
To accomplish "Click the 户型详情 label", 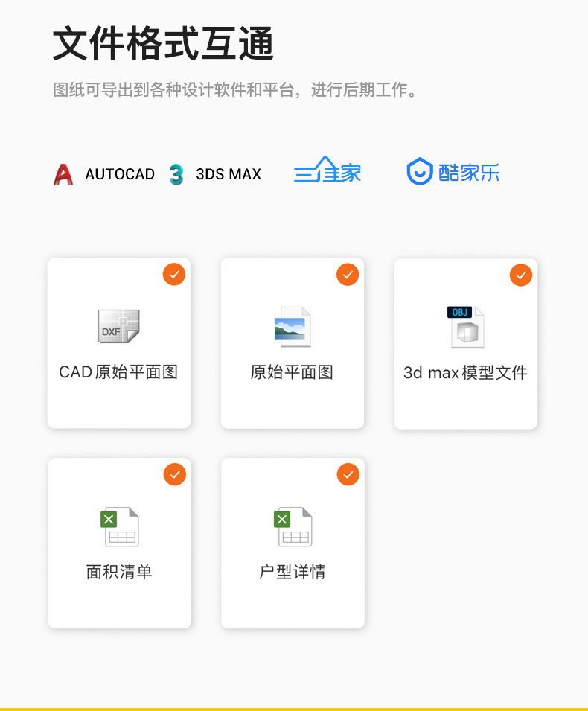I will [x=293, y=572].
